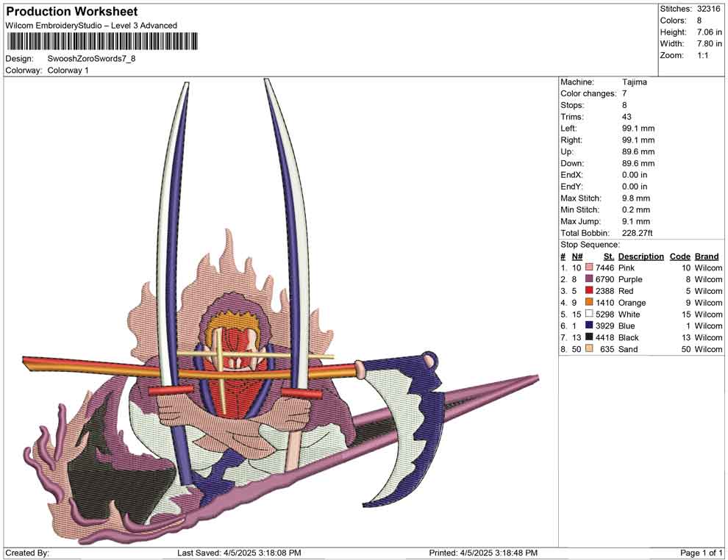This screenshot has width=728, height=560.
Task: Click the Max Stitch value '9.8 mm'
Action: click(x=636, y=198)
